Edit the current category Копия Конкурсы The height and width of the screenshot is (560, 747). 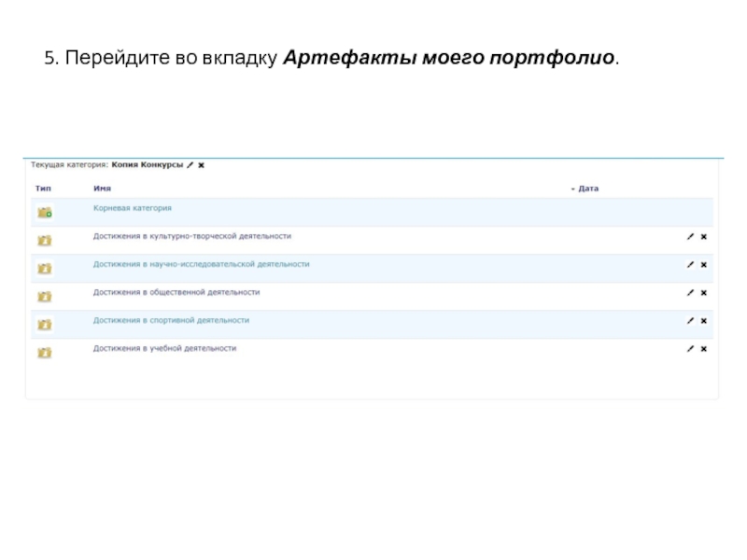click(x=190, y=165)
